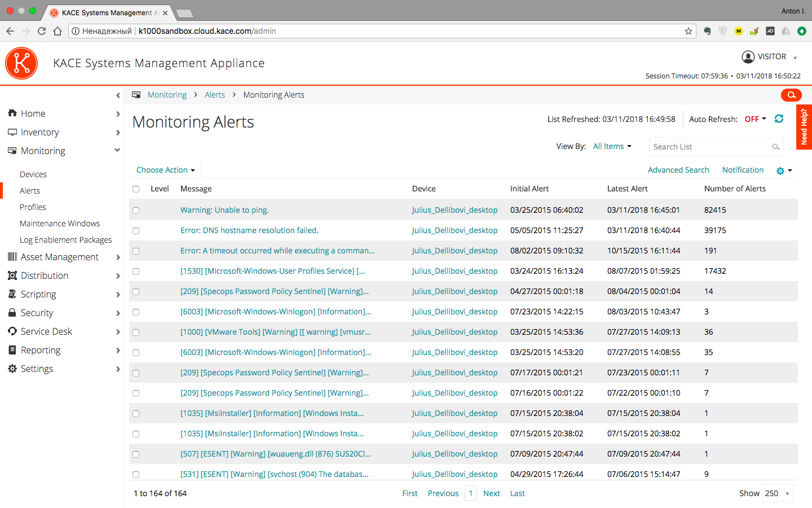Click the Home sidebar icon
Image resolution: width=812 pixels, height=508 pixels.
click(x=12, y=113)
